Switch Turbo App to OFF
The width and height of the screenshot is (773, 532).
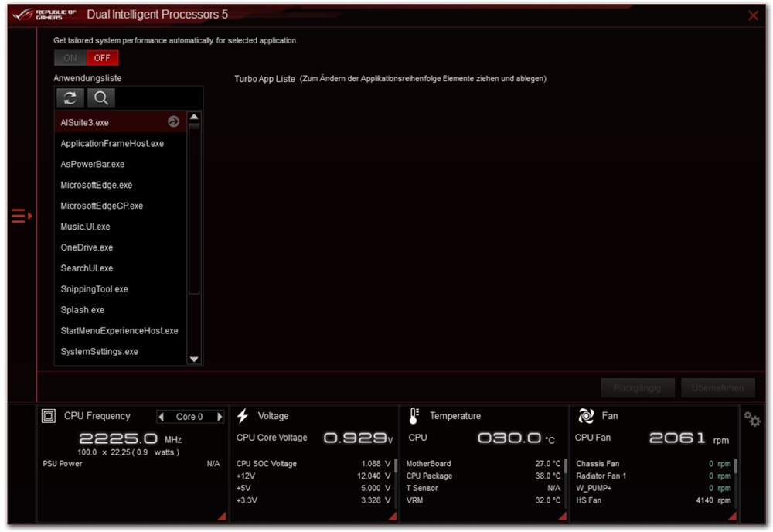coord(102,58)
